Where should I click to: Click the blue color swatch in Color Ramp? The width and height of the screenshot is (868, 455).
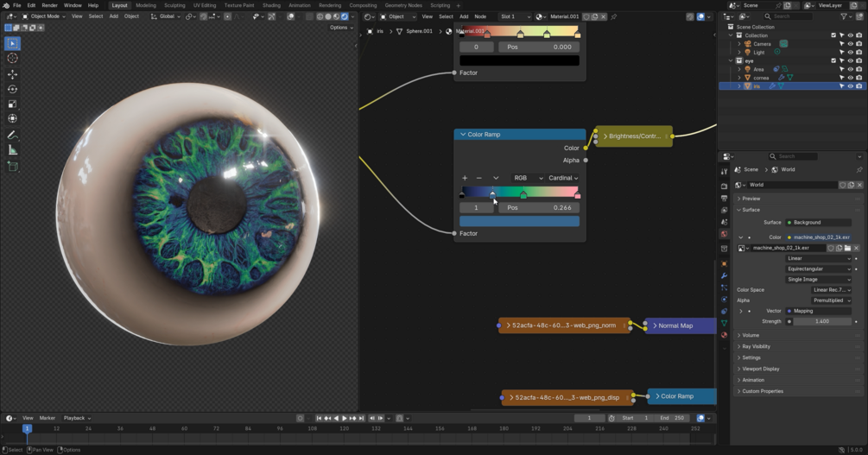click(x=519, y=221)
